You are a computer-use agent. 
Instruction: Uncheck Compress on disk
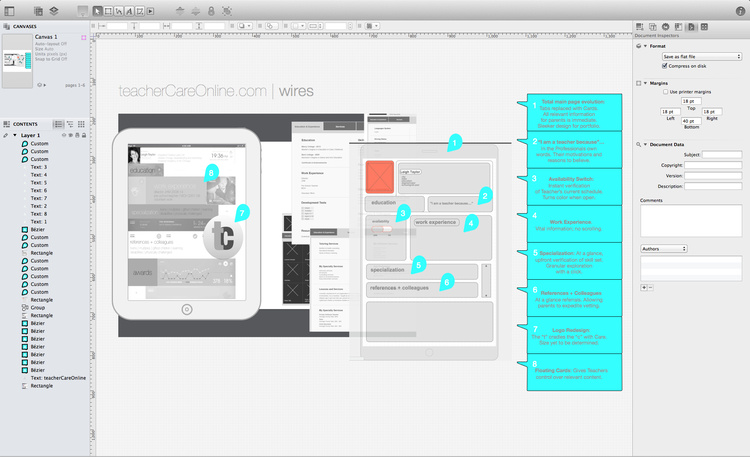[x=664, y=66]
